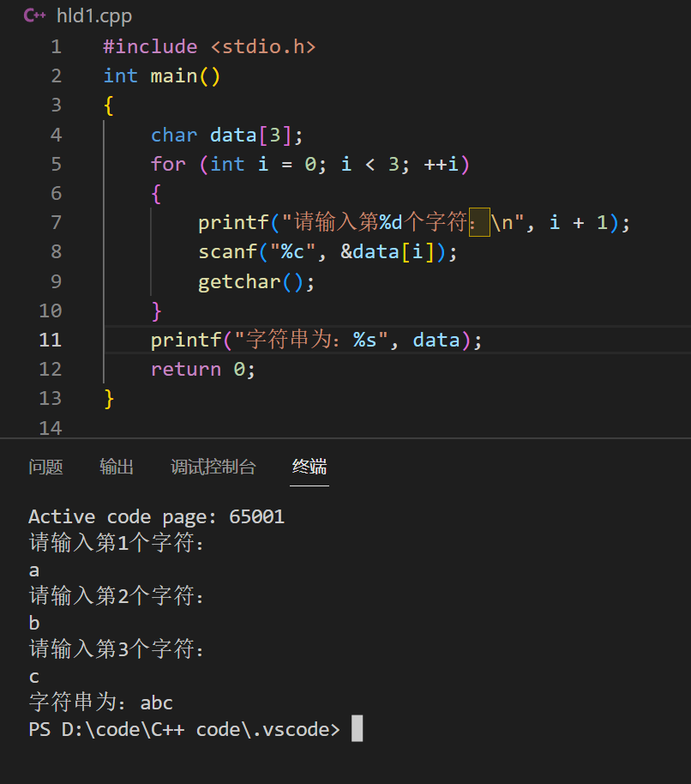Switch to the 问题 panel tab
This screenshot has width=691, height=784.
(x=45, y=467)
